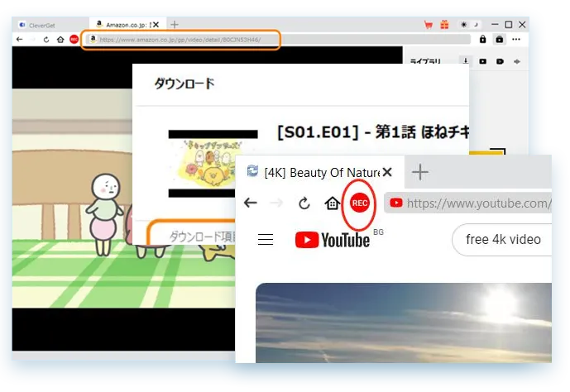
Task: Open the three-dot more menu
Action: tap(516, 39)
